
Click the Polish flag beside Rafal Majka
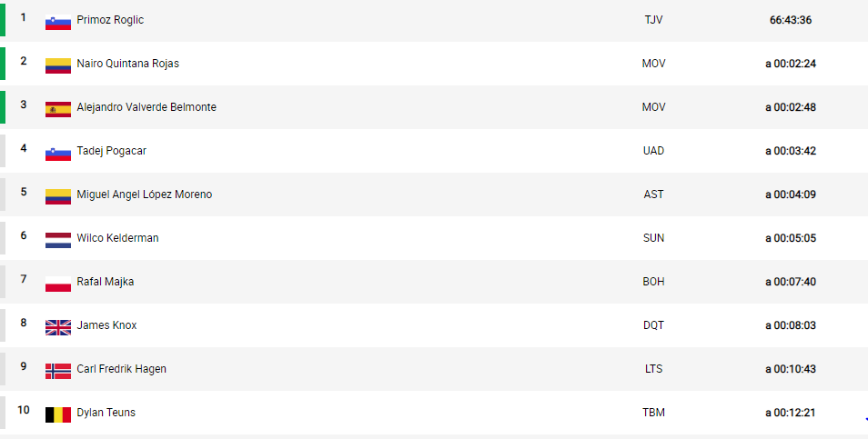58,284
